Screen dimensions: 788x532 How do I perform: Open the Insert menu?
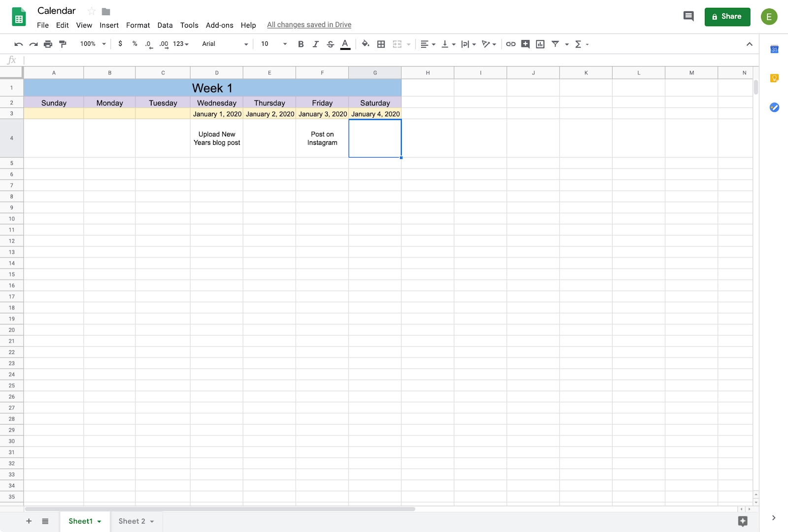(x=109, y=25)
